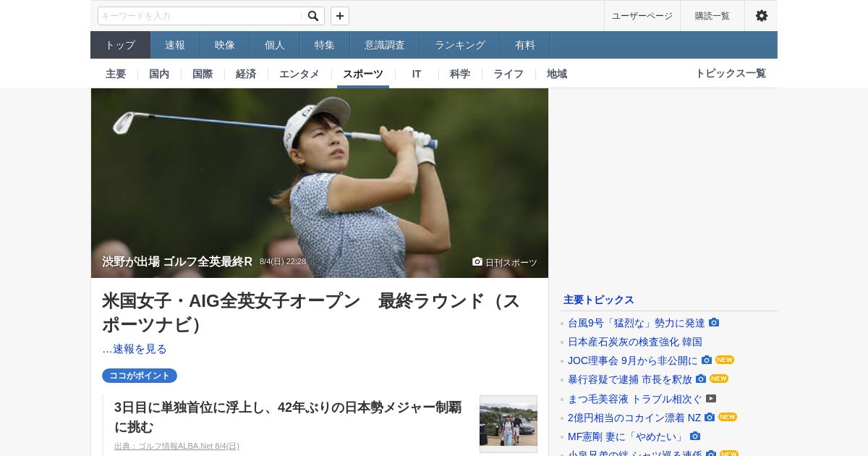This screenshot has width=868, height=456.
Task: Select the 速報 navigation tab
Action: click(x=175, y=45)
